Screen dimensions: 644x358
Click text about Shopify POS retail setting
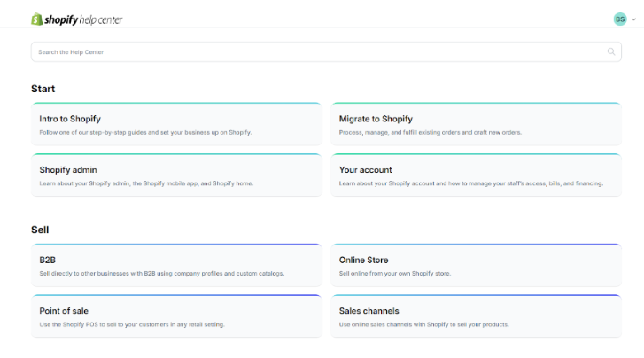click(x=132, y=324)
